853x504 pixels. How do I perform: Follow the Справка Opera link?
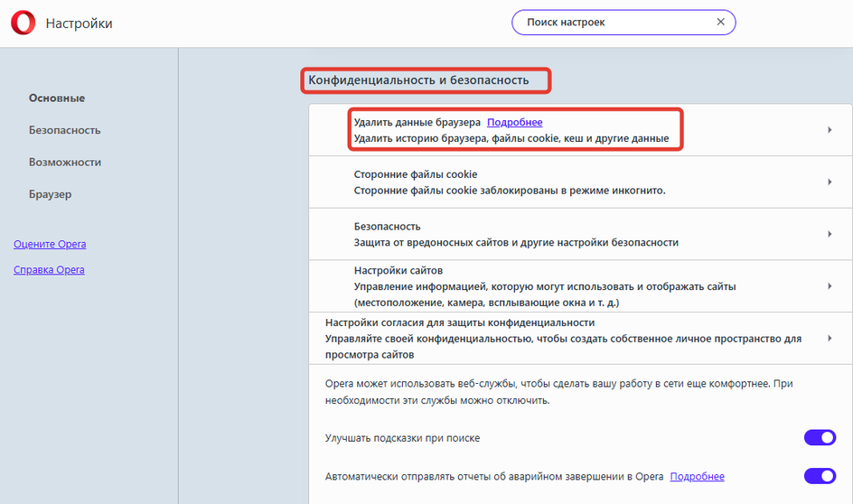coord(49,270)
